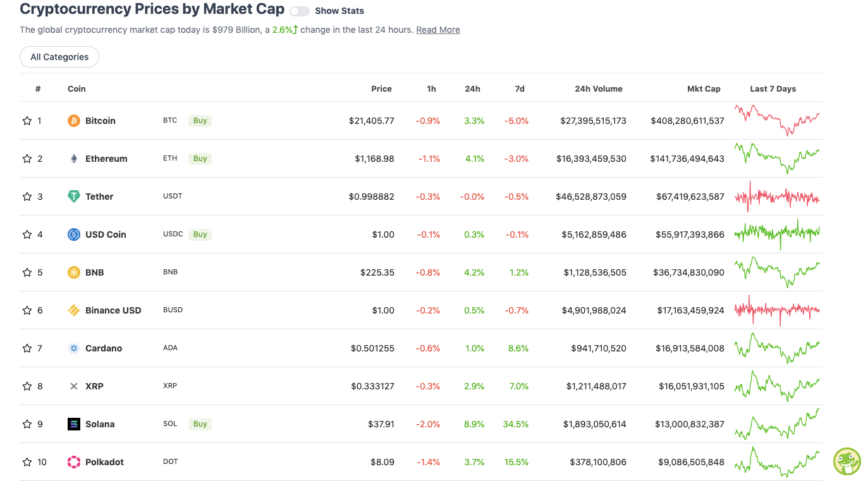Star the Solana row
The image size is (868, 481).
[27, 424]
